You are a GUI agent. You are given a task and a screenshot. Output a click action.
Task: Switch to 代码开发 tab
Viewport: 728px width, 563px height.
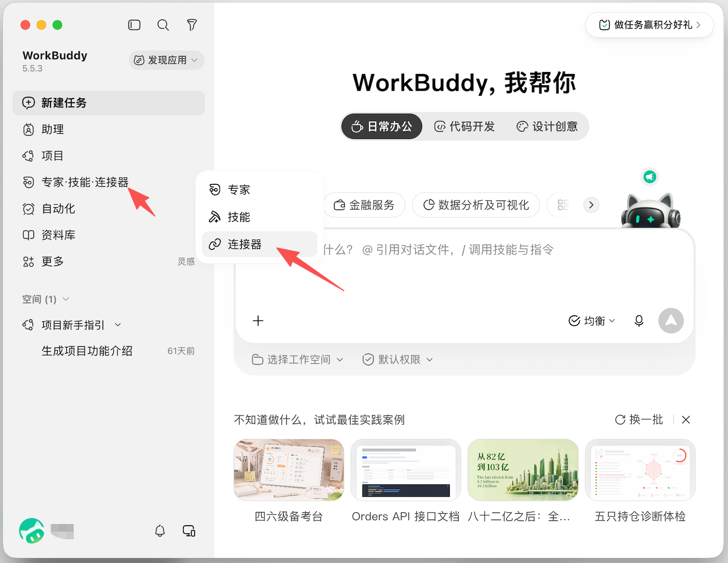point(464,126)
